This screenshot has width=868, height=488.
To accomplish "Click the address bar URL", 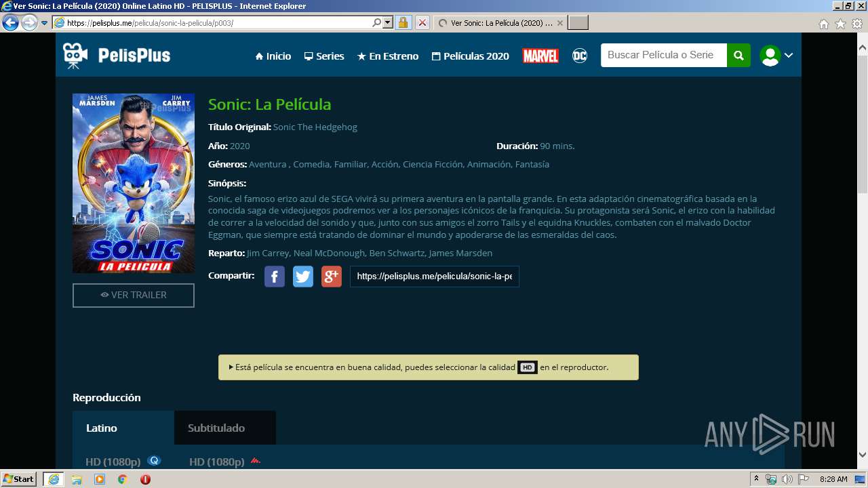I will [150, 22].
